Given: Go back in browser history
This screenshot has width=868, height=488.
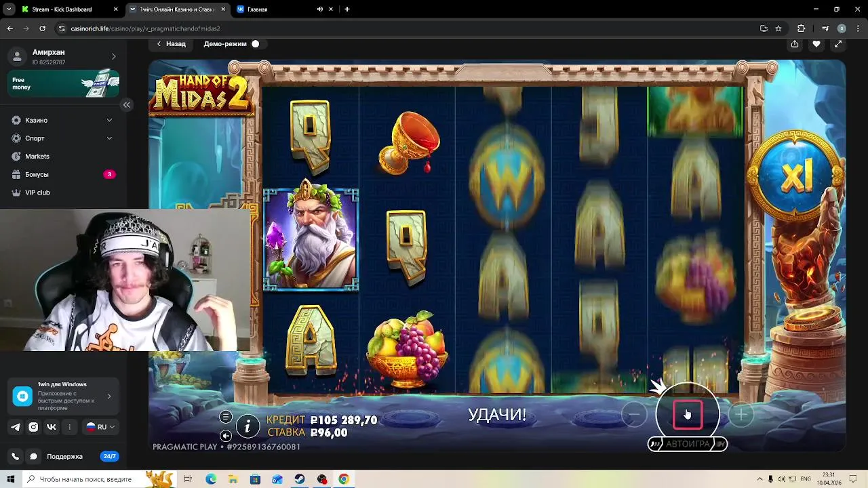Looking at the screenshot, I should point(9,28).
